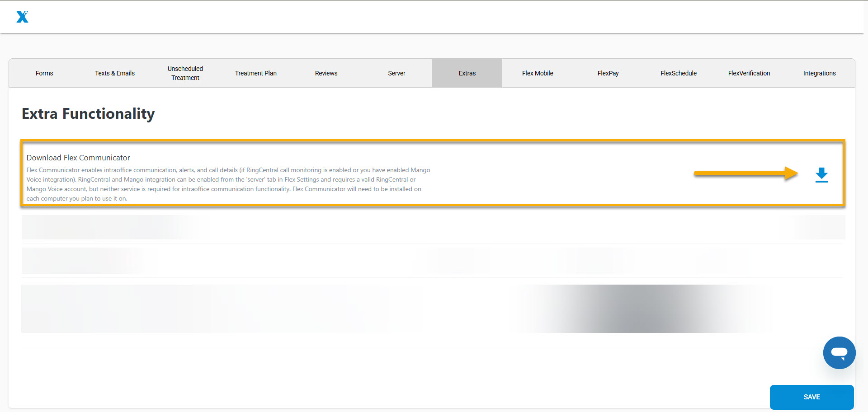Go to the FlexPay tab

pyautogui.click(x=608, y=73)
